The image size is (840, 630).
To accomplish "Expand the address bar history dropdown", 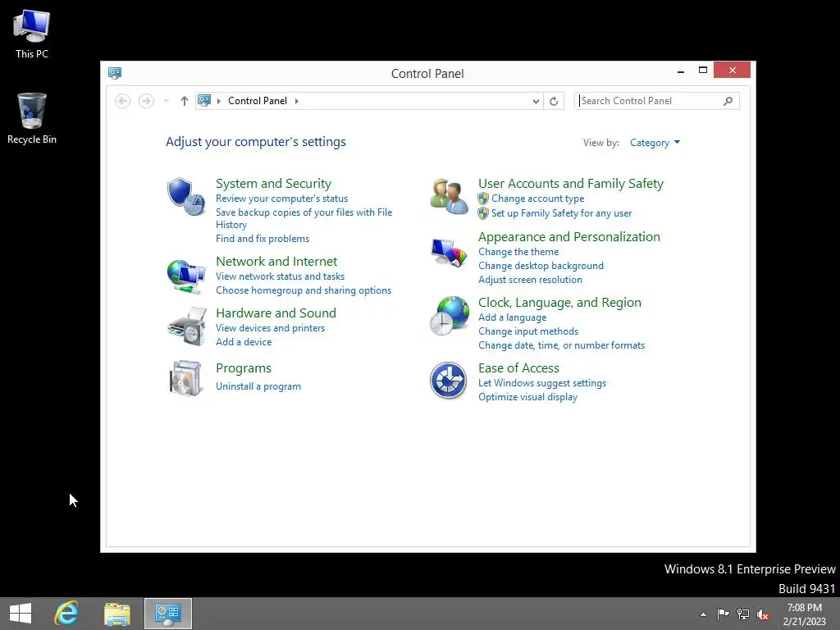I will pyautogui.click(x=536, y=101).
